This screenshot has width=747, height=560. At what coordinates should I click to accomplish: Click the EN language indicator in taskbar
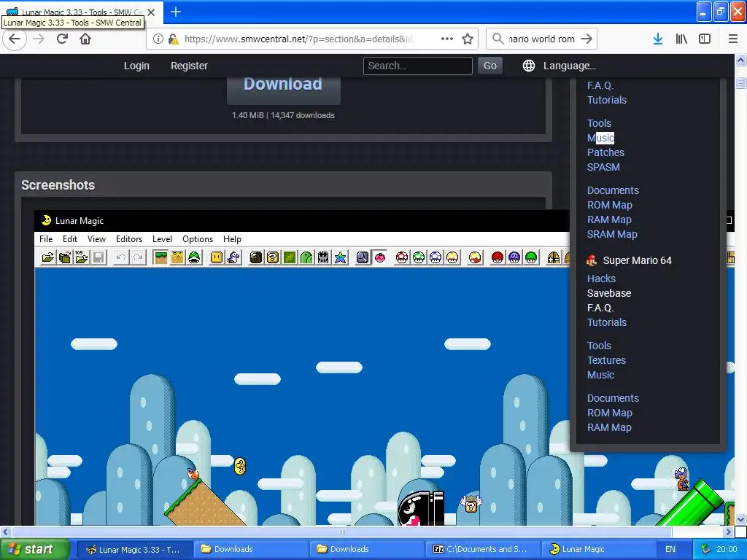click(670, 549)
